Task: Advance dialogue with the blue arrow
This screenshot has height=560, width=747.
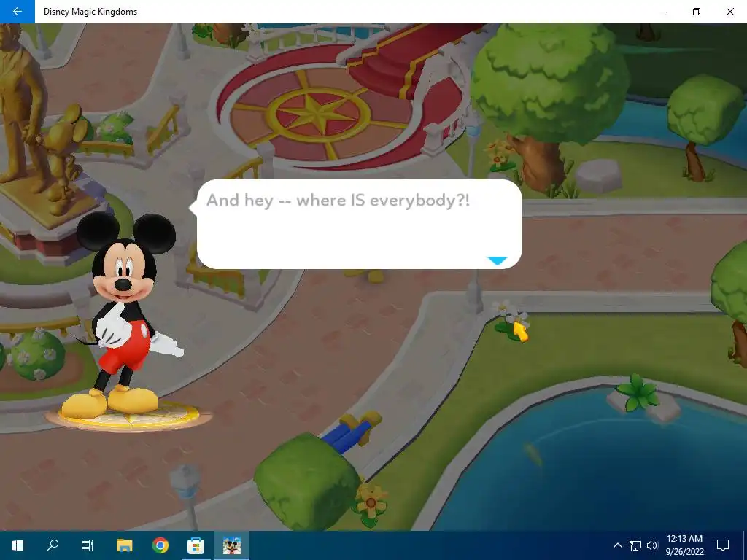Action: (x=497, y=260)
